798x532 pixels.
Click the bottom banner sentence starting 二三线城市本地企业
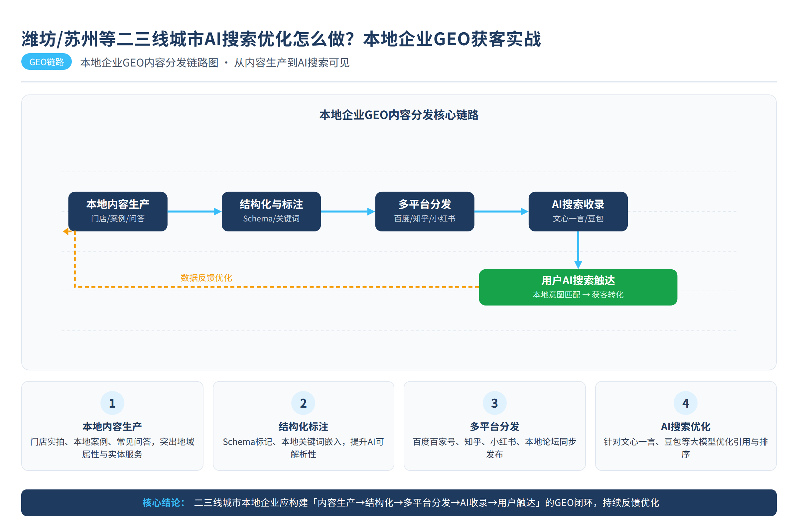pyautogui.click(x=426, y=502)
